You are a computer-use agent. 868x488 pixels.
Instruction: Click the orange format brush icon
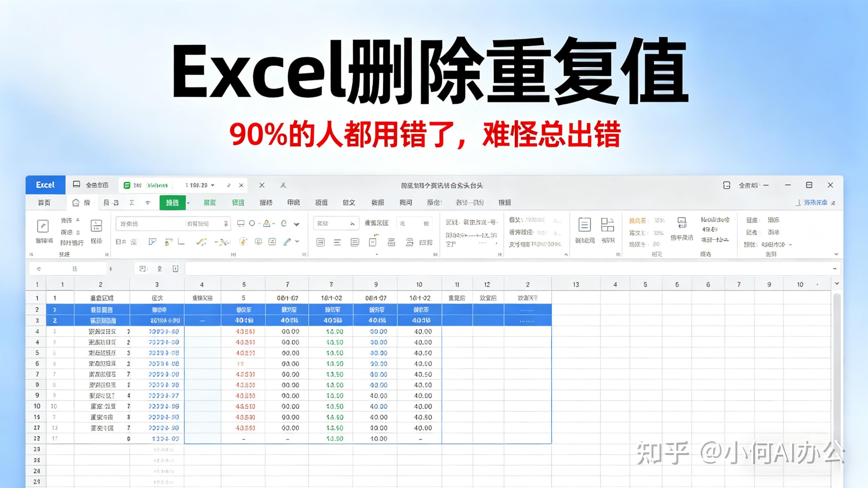click(x=202, y=242)
